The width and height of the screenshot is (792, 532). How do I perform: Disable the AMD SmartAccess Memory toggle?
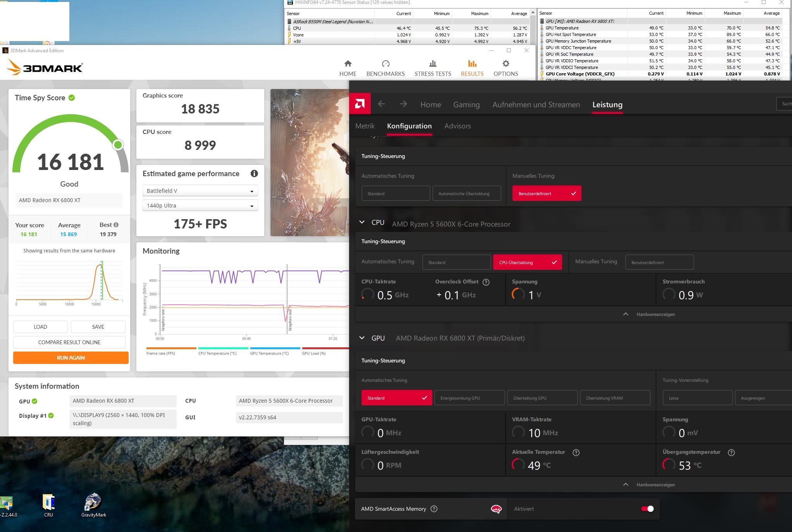coord(647,509)
